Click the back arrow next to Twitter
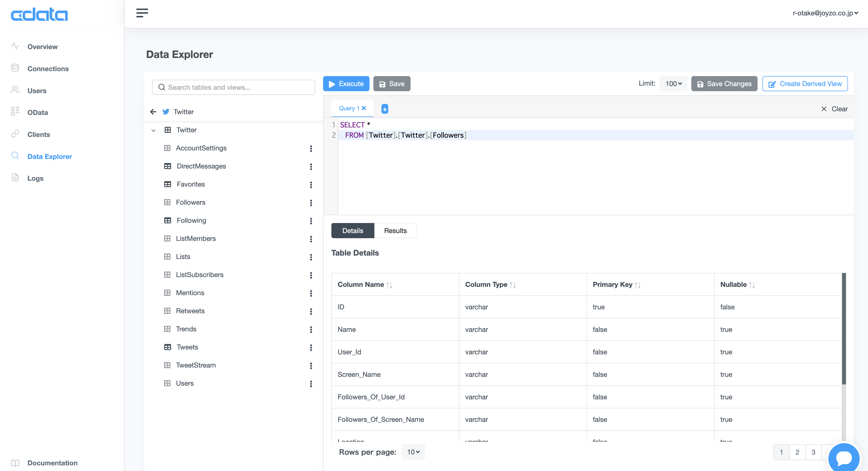This screenshot has height=471, width=868. 153,112
